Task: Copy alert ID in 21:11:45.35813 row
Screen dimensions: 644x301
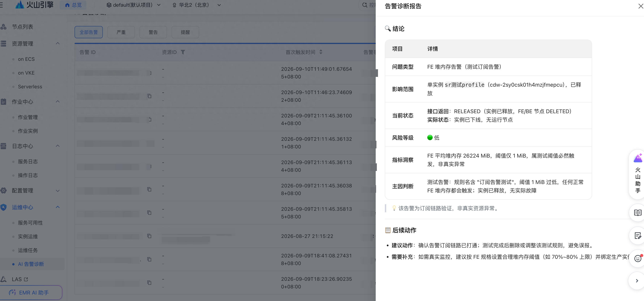Action: tap(149, 213)
